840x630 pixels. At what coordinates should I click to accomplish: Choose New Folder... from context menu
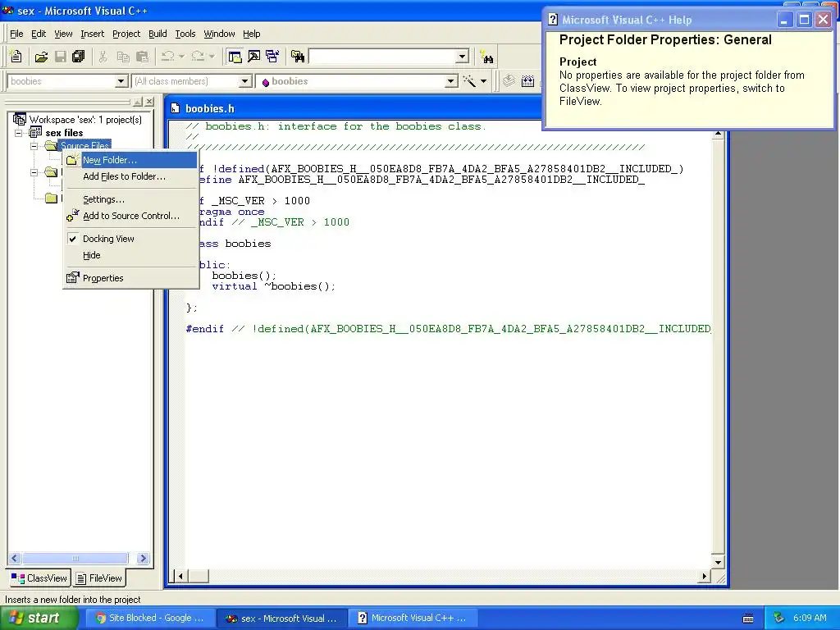[x=130, y=160]
